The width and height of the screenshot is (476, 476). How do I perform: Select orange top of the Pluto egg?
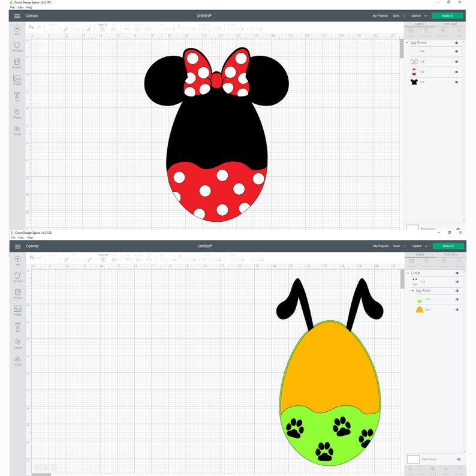tap(330, 367)
